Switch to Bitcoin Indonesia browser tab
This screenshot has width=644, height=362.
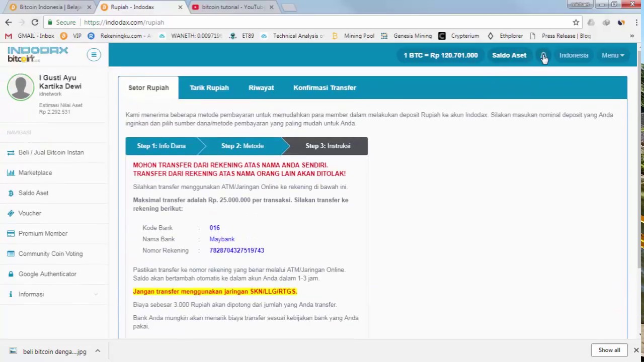coord(50,7)
